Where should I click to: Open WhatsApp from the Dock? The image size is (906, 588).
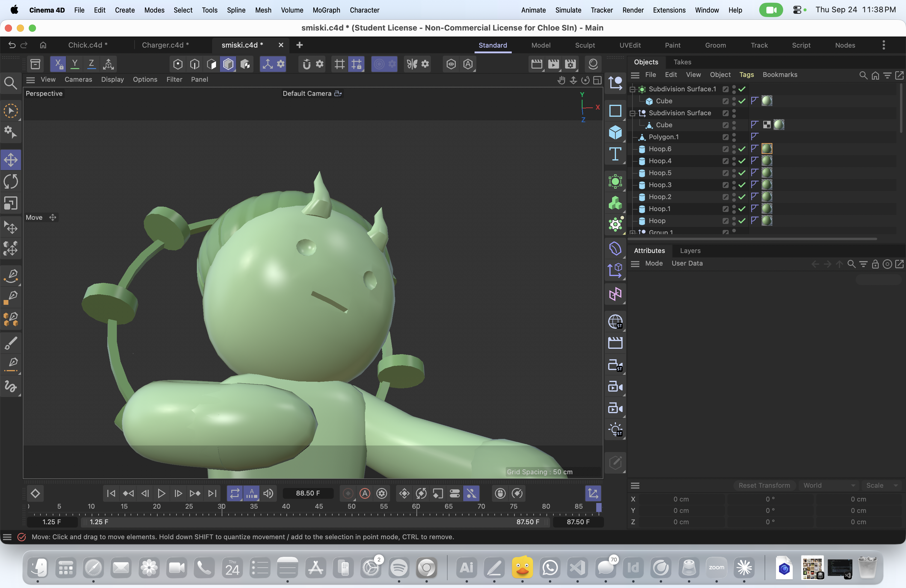click(550, 568)
